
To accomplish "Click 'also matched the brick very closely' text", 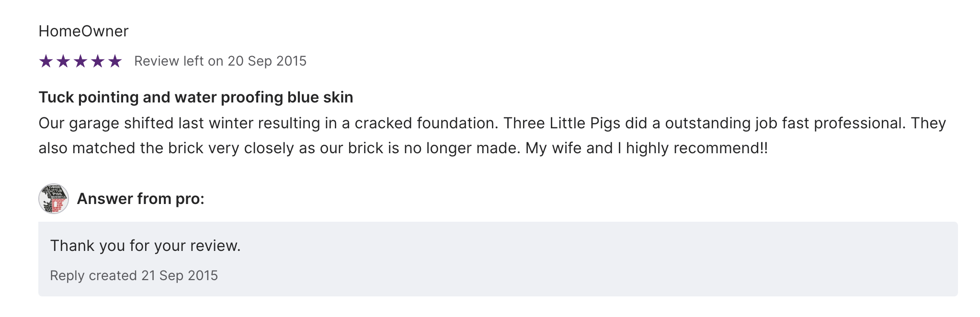I will click(x=139, y=148).
